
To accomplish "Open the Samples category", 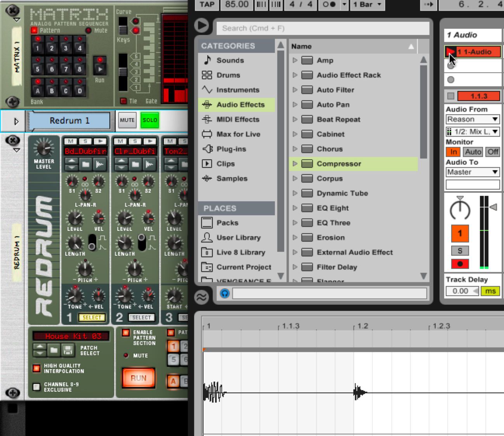I will pos(232,178).
